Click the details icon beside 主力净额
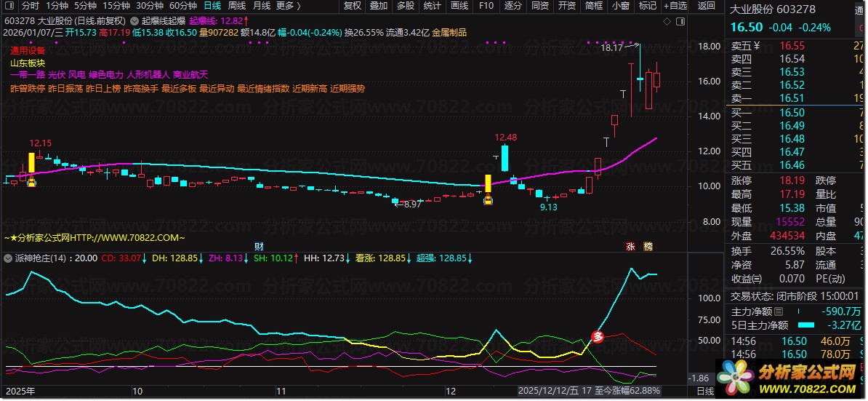Image resolution: width=868 pixels, height=401 pixels. [779, 311]
